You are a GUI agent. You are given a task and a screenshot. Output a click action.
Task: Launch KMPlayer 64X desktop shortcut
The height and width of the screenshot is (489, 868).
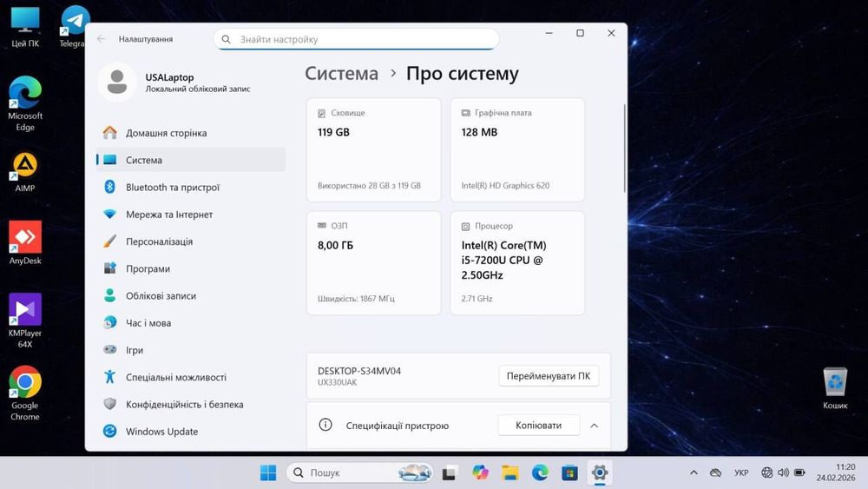point(25,321)
